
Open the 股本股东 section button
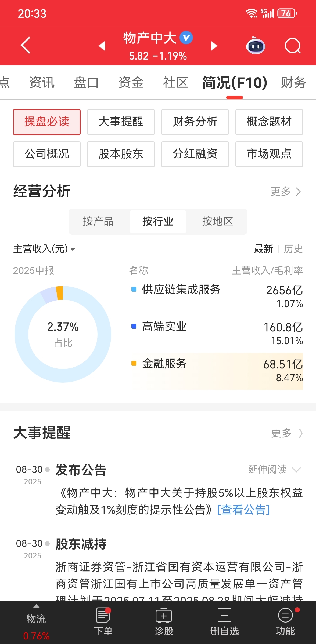(x=121, y=154)
